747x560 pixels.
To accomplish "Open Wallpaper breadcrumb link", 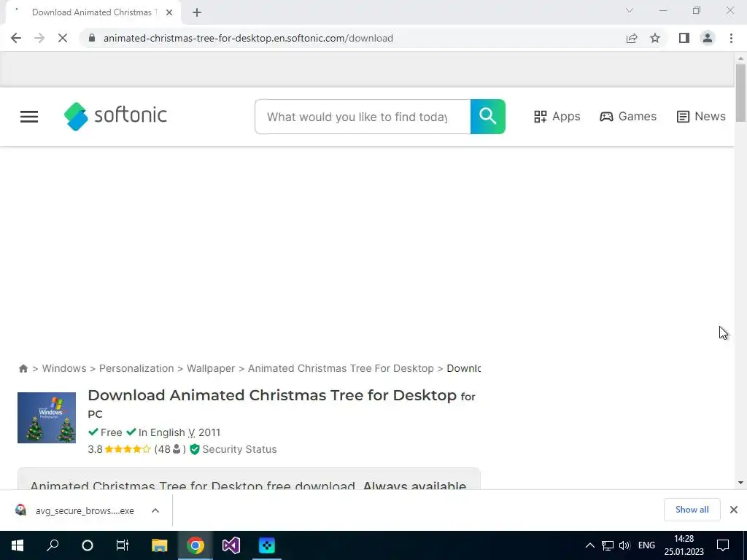I will [x=211, y=368].
